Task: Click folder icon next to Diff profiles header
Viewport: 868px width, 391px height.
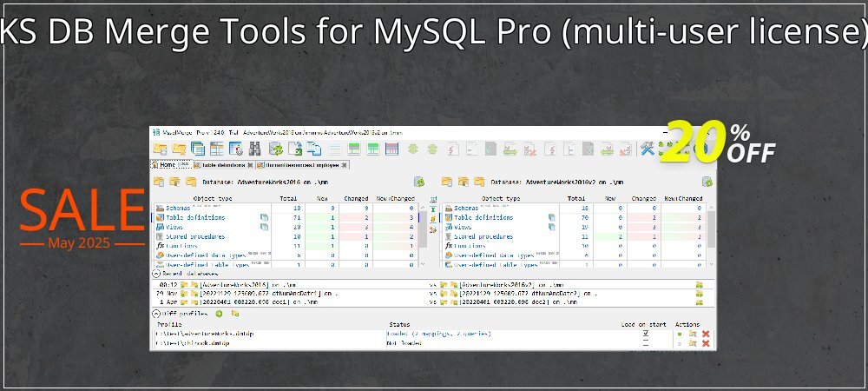Action: (235, 314)
